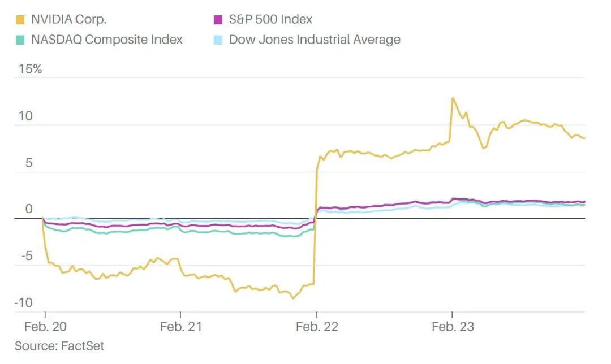
Task: Click the 10 y-axis value
Action: (26, 116)
